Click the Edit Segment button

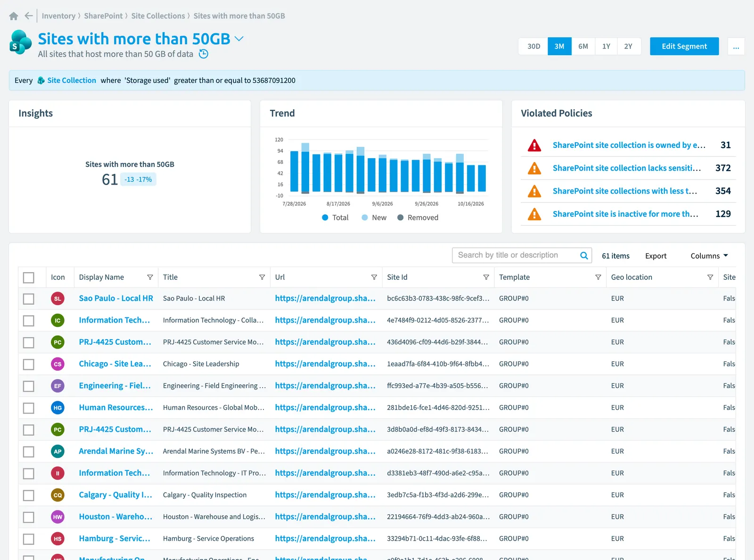click(x=684, y=46)
